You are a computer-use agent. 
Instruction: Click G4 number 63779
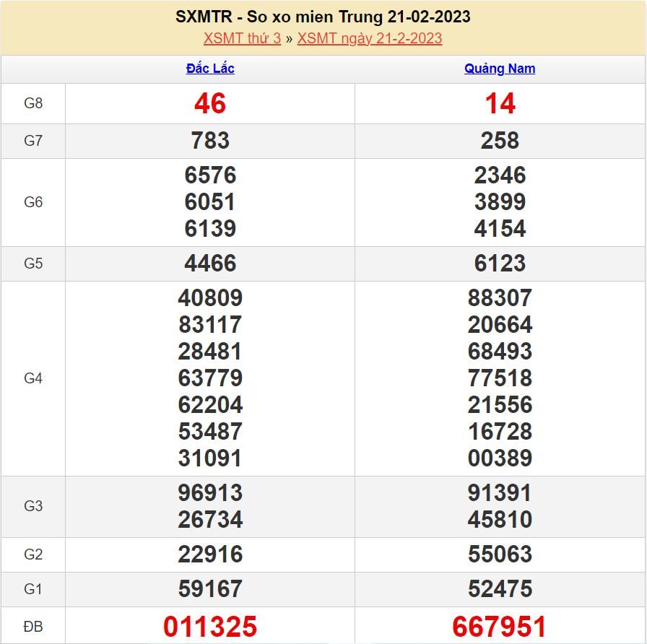(x=210, y=378)
